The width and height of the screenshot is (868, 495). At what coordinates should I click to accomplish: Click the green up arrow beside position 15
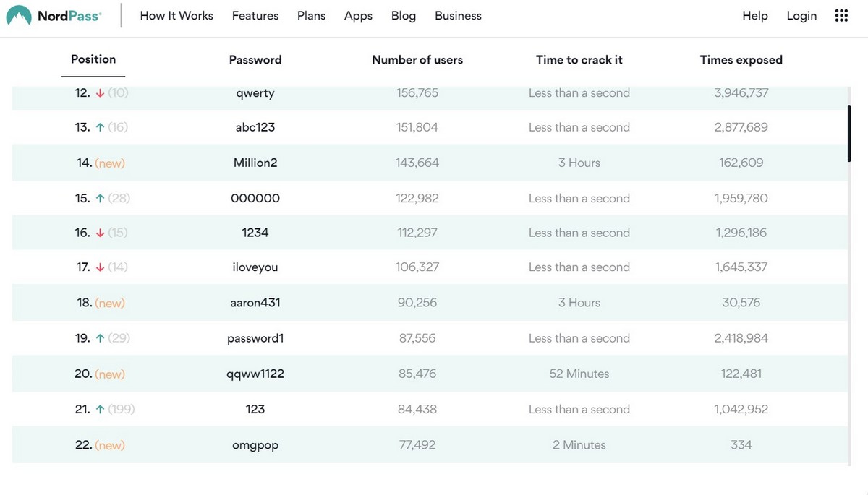click(99, 198)
